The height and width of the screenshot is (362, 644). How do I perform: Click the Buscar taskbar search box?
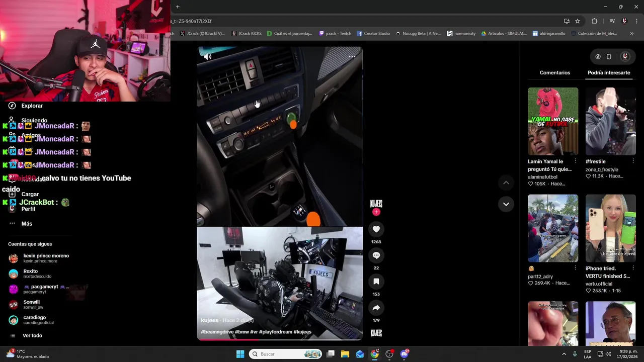click(286, 354)
